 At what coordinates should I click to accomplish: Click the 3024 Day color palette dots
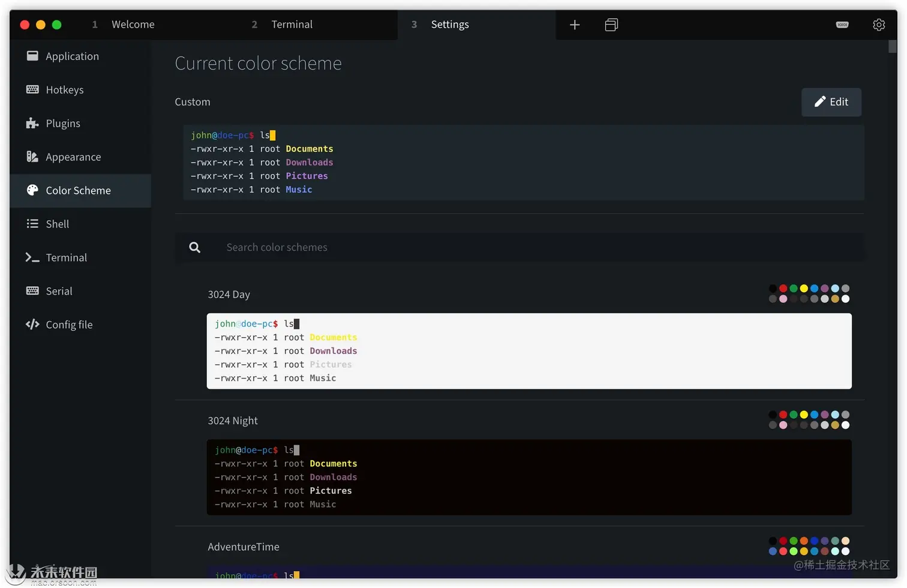tap(809, 293)
